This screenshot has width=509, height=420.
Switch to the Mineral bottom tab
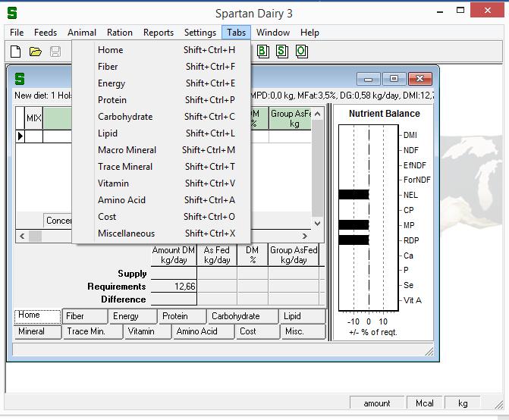(x=37, y=332)
